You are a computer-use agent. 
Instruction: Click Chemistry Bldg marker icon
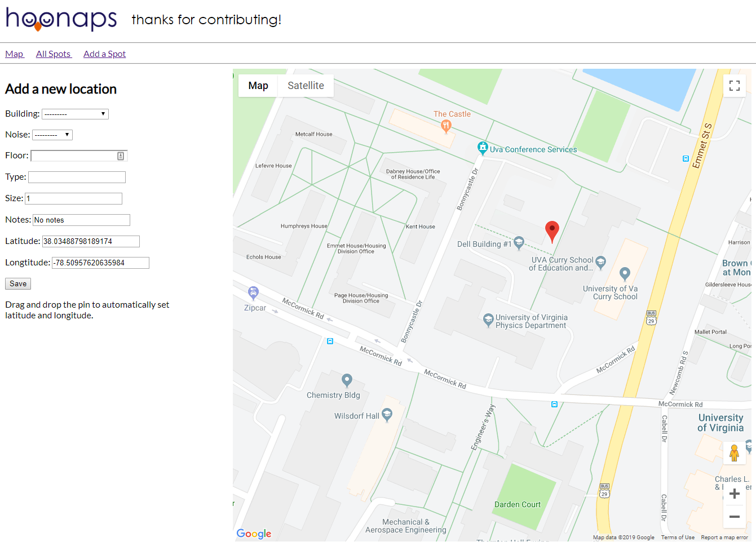[x=347, y=380]
